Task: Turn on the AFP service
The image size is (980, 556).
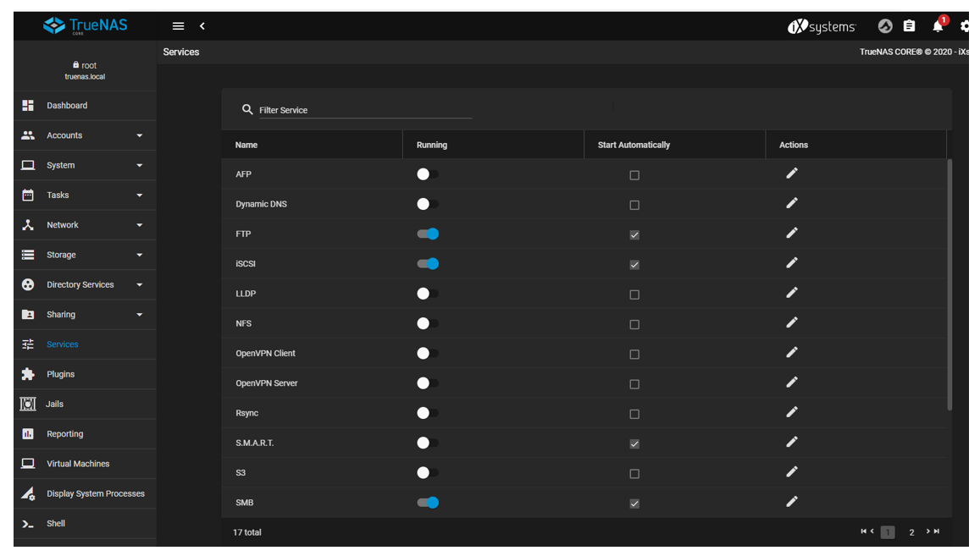Action: (428, 174)
